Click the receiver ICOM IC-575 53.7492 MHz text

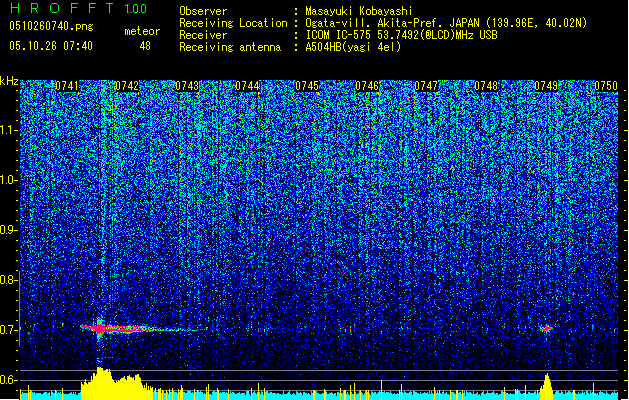point(401,35)
